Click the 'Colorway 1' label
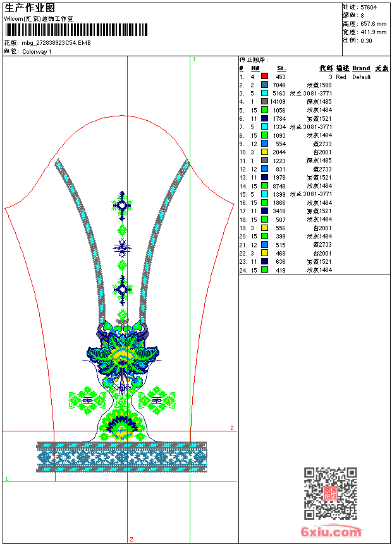 37,52
